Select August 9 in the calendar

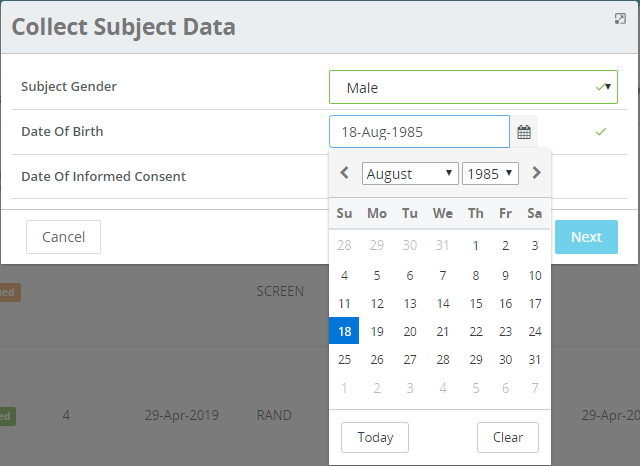pyautogui.click(x=505, y=276)
